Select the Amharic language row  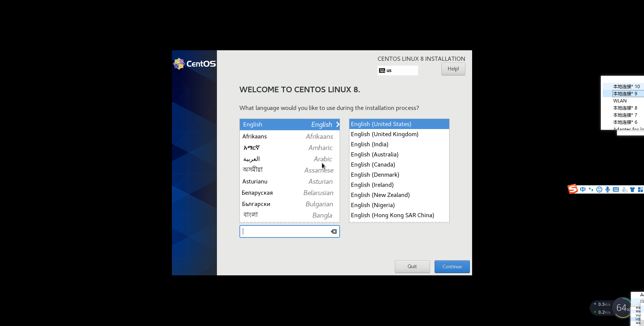pyautogui.click(x=290, y=148)
